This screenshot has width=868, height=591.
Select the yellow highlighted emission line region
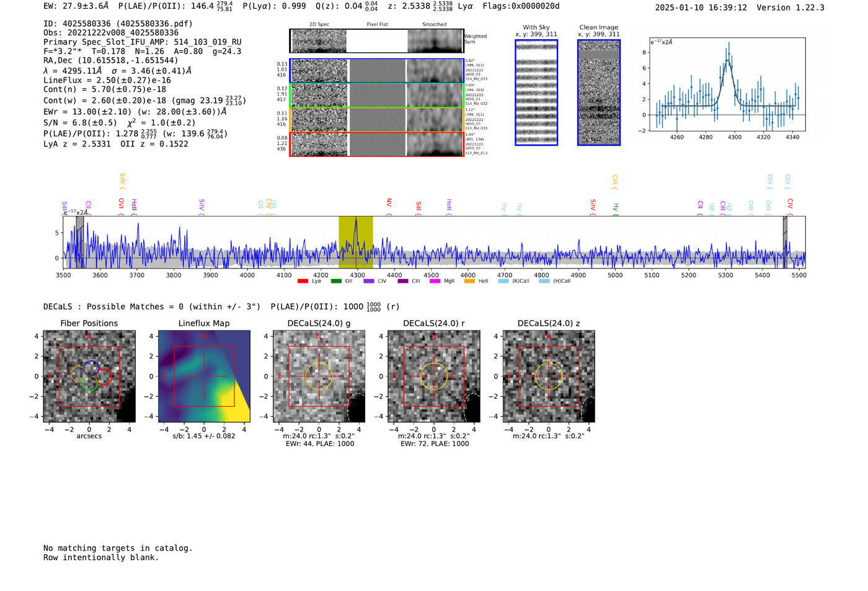point(355,242)
